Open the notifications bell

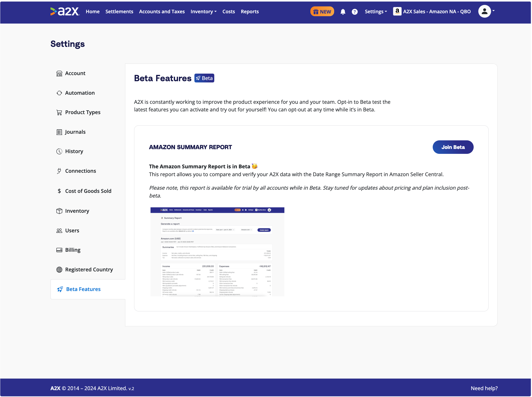(343, 12)
